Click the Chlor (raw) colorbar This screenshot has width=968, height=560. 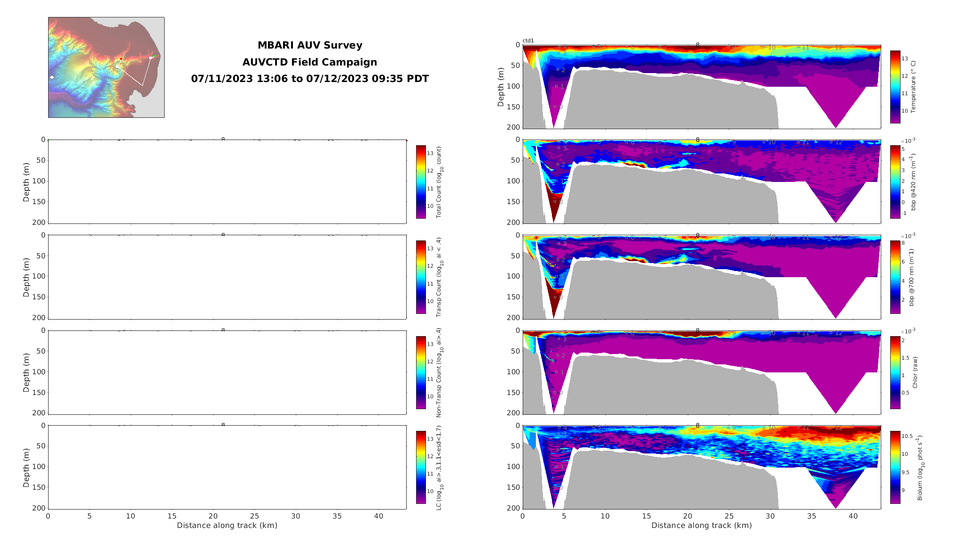(x=895, y=372)
